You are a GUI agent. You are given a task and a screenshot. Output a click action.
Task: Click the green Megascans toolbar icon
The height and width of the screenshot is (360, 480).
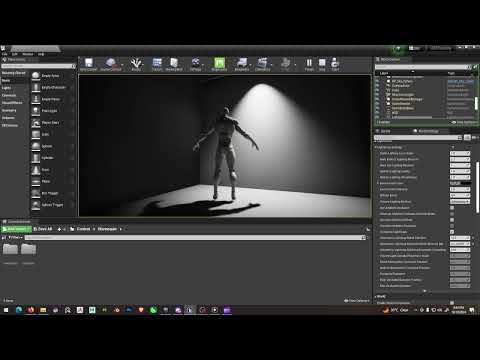[x=219, y=63]
